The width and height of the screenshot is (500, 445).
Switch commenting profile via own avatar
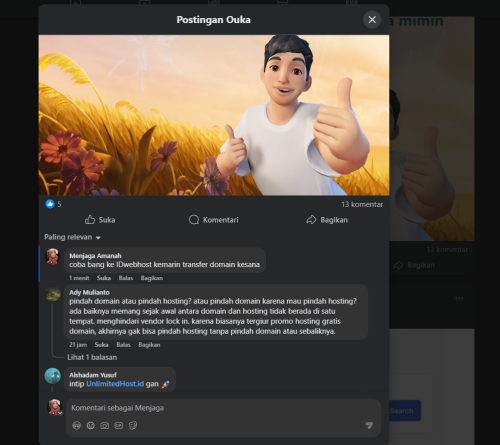click(55, 407)
